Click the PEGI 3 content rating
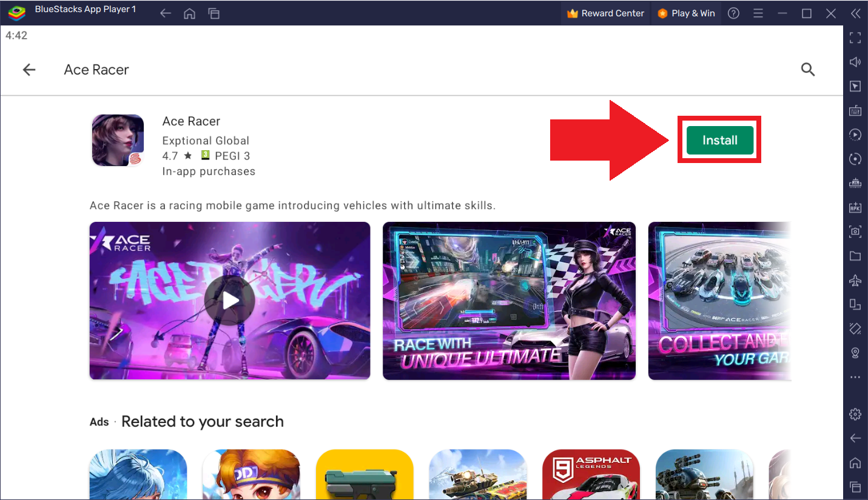Screen dimensions: 868x500 (x=225, y=156)
